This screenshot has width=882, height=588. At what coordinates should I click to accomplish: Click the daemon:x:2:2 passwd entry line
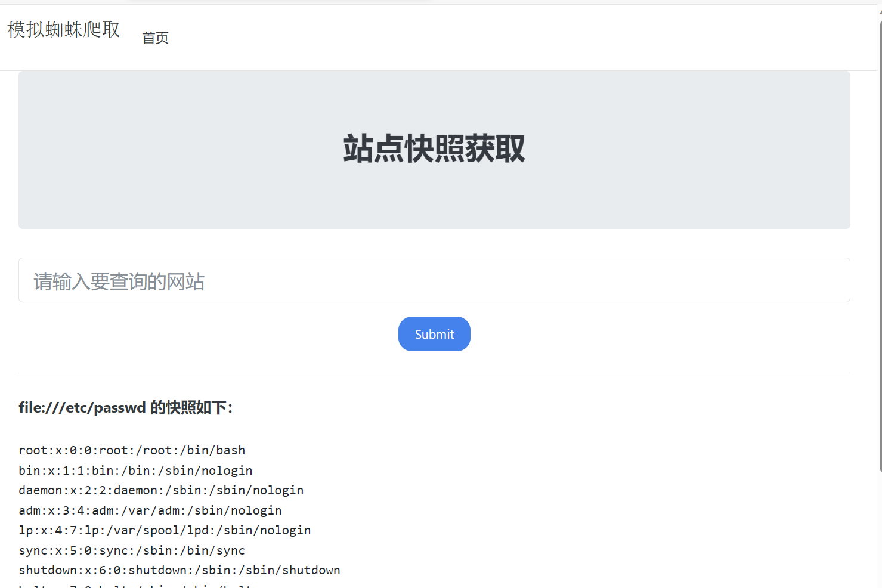point(161,490)
